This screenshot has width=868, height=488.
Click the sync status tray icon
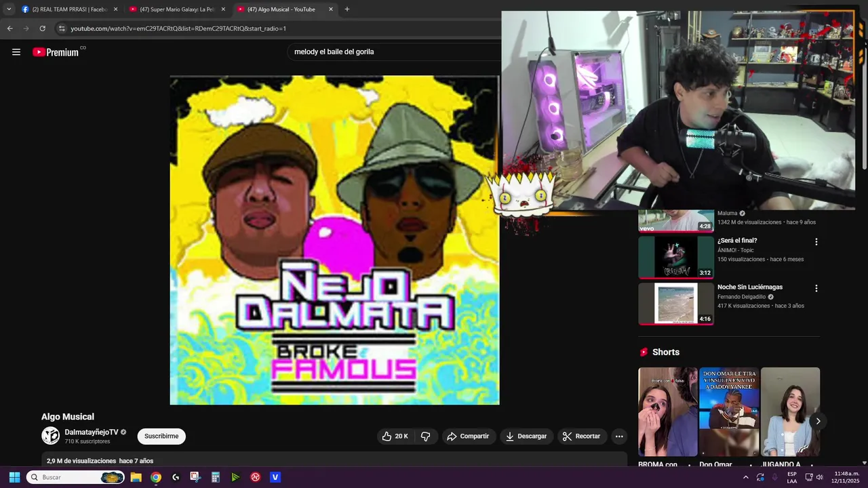[761, 477]
